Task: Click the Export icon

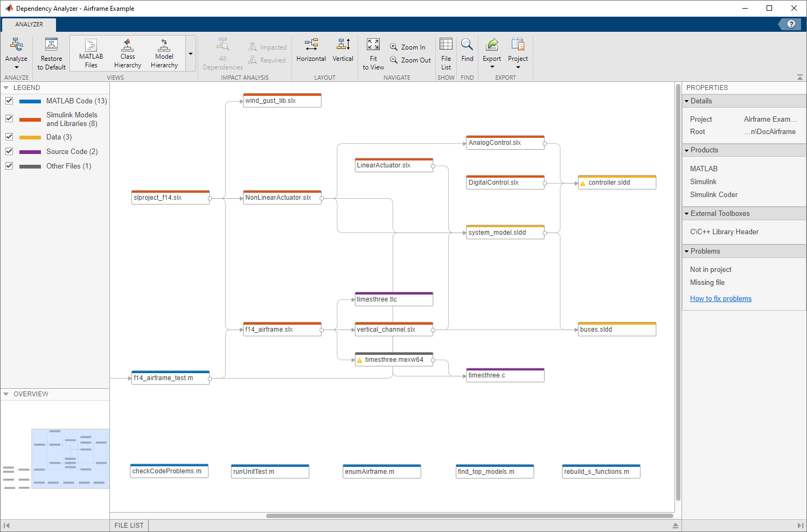Action: point(492,44)
